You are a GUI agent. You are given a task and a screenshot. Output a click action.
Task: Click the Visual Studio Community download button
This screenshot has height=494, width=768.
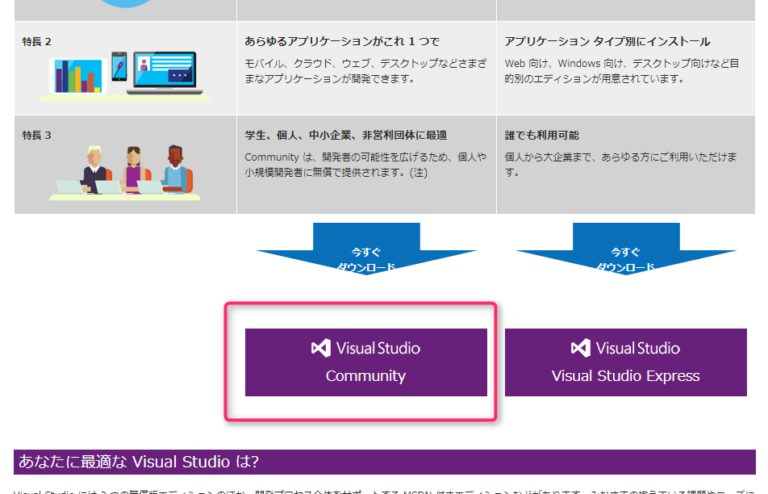point(366,362)
